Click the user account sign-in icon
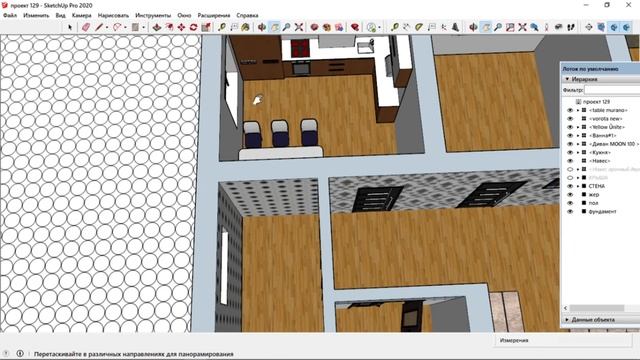 point(371,27)
